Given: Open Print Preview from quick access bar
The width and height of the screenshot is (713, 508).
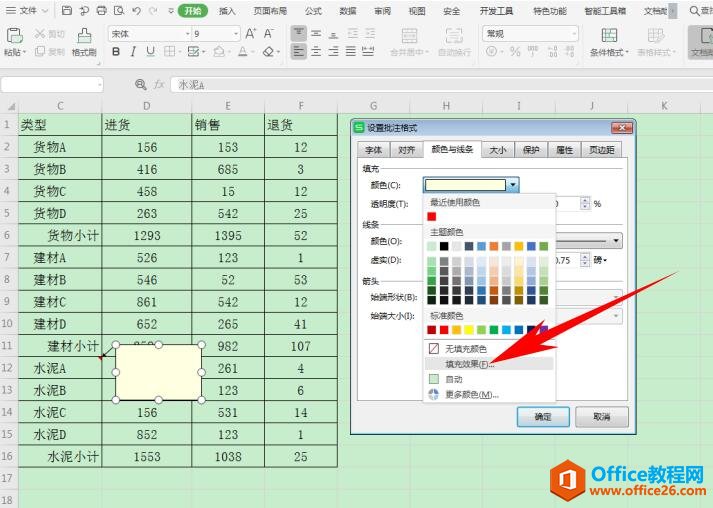Looking at the screenshot, I should [119, 10].
